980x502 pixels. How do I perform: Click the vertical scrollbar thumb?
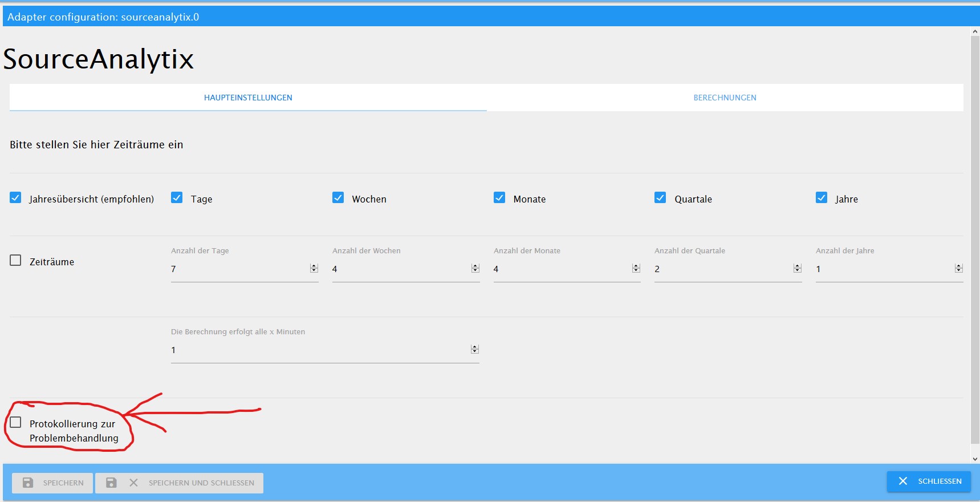[x=975, y=240]
